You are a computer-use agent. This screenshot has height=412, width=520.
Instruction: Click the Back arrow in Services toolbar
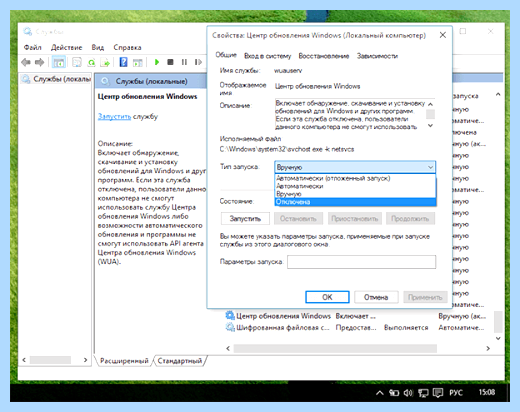(26, 62)
